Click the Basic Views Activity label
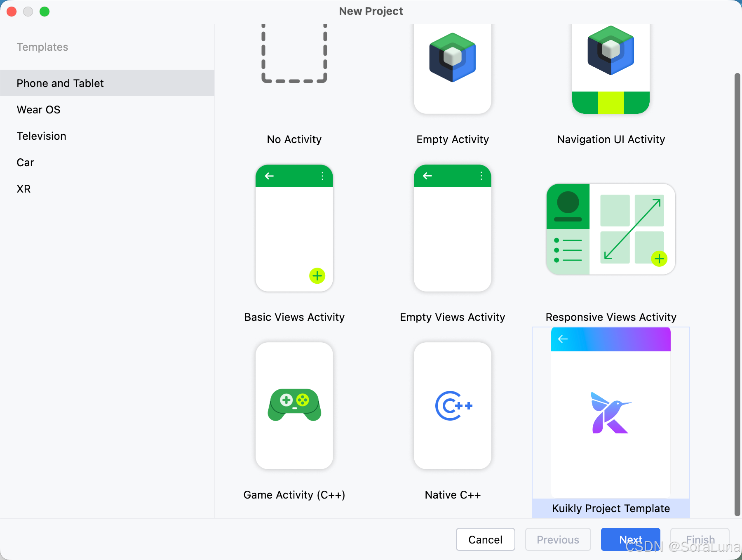 (x=294, y=317)
